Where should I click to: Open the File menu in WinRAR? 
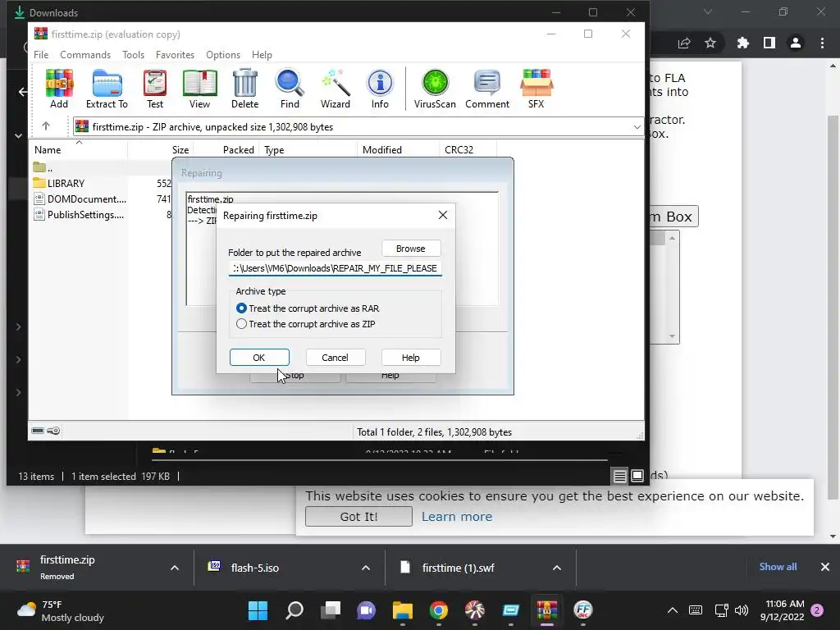coord(41,55)
